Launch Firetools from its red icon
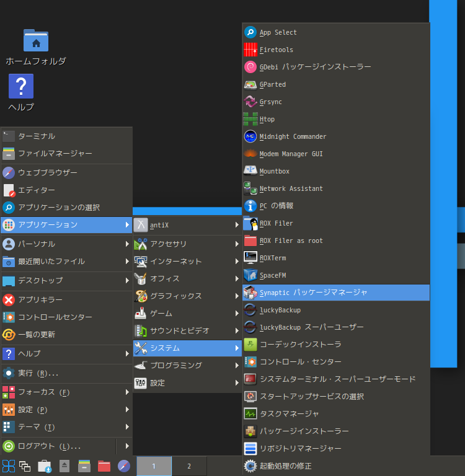Screen dimensions: 465x476 pyautogui.click(x=250, y=50)
